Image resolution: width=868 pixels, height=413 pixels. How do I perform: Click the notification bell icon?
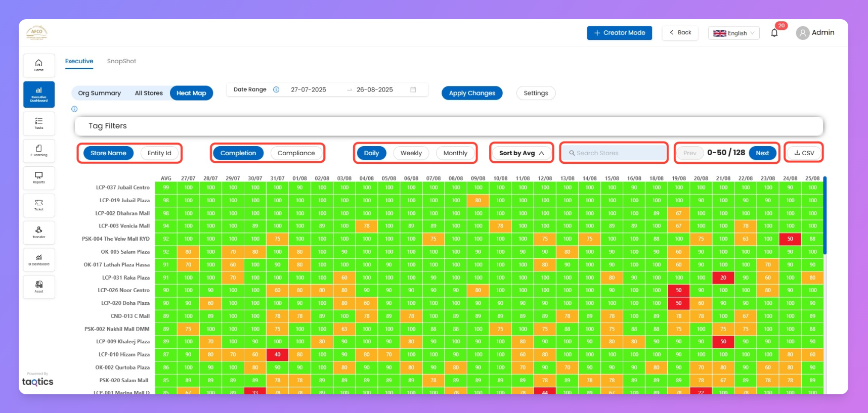coord(774,33)
